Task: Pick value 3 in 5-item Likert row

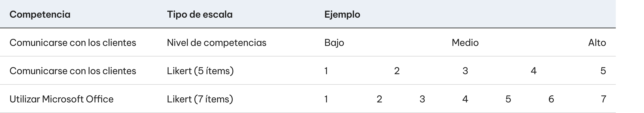Action: click(x=465, y=71)
